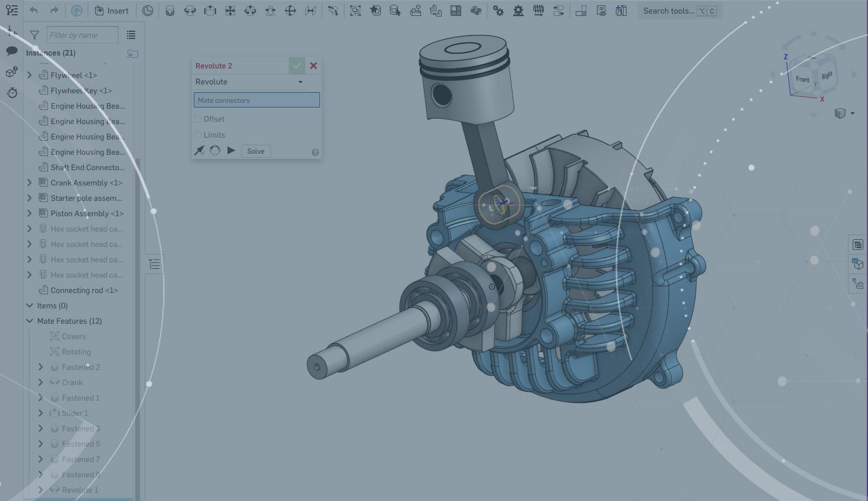Image resolution: width=868 pixels, height=501 pixels.
Task: Select the Revolute mate tool
Action: pos(190,11)
